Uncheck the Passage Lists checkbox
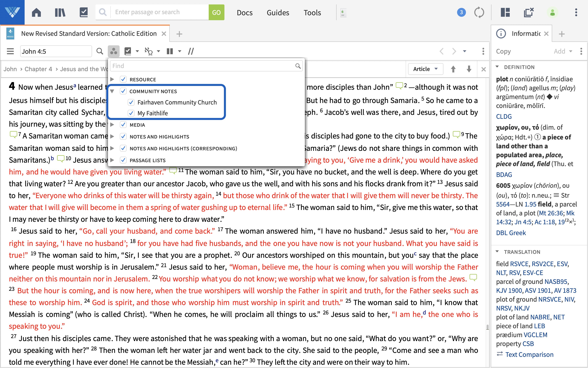The image size is (588, 368). pos(123,160)
